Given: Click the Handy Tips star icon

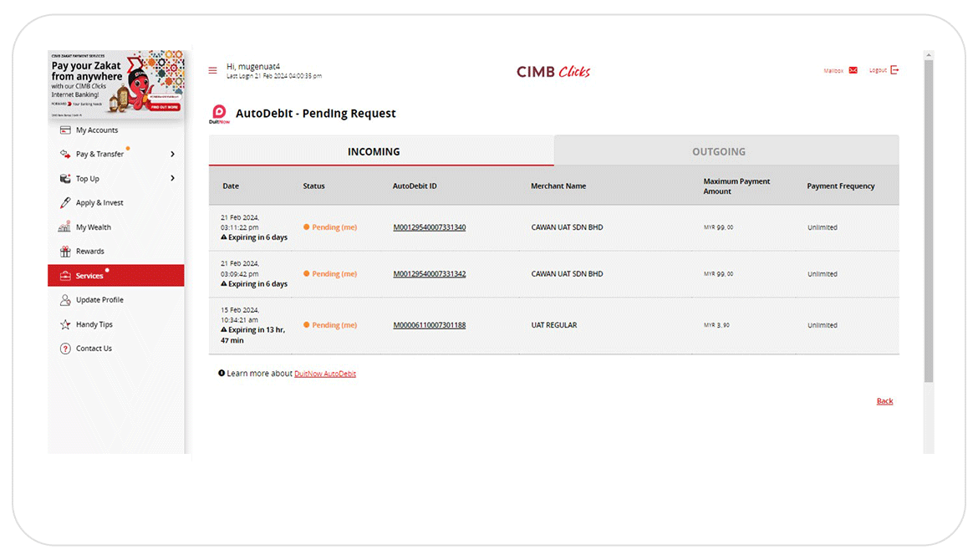Looking at the screenshot, I should pos(65,324).
